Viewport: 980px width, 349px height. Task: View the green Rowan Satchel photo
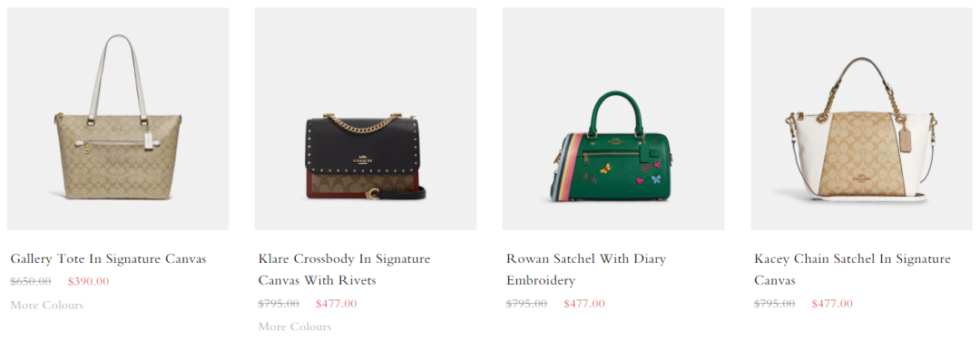613,119
